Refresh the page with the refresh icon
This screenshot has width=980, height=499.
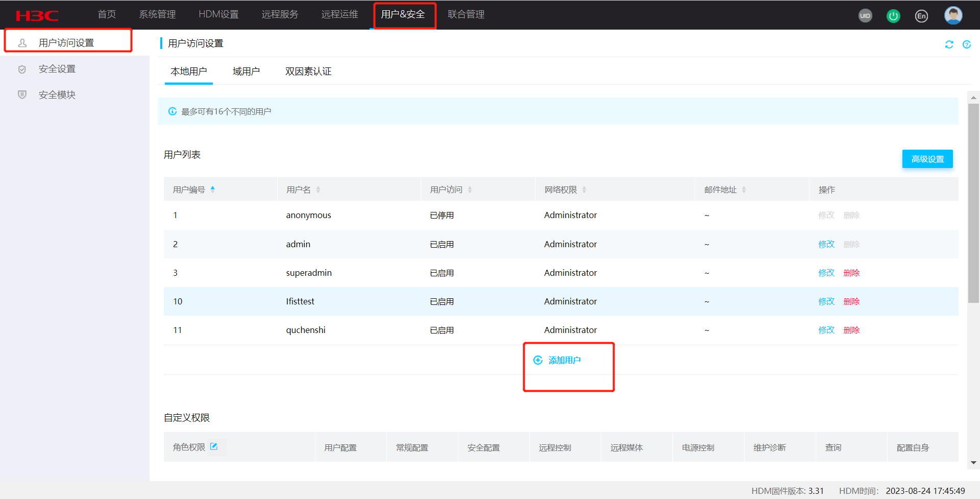[x=949, y=44]
